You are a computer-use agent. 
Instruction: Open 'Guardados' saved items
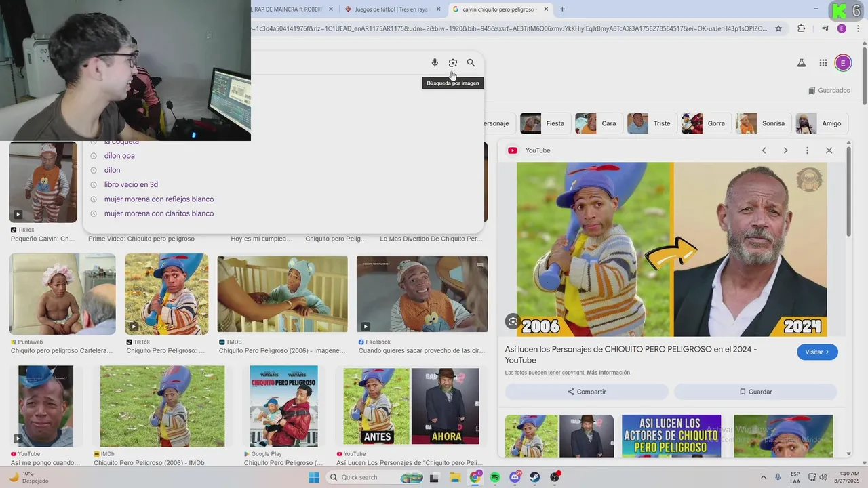829,90
